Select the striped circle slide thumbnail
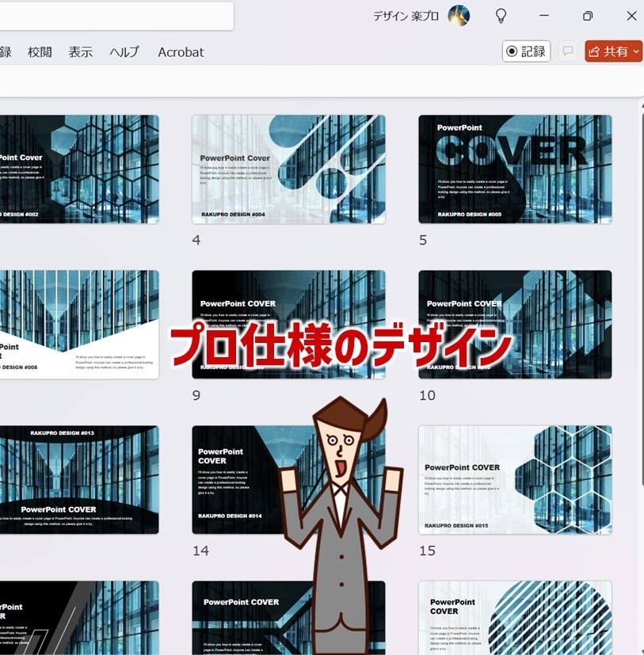 (515, 618)
